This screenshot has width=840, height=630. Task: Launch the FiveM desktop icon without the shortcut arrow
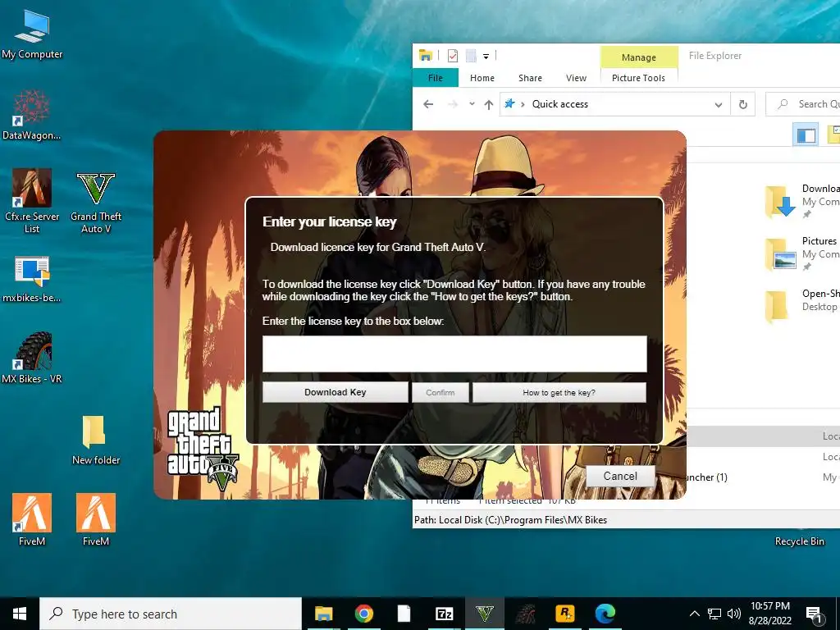tap(96, 519)
